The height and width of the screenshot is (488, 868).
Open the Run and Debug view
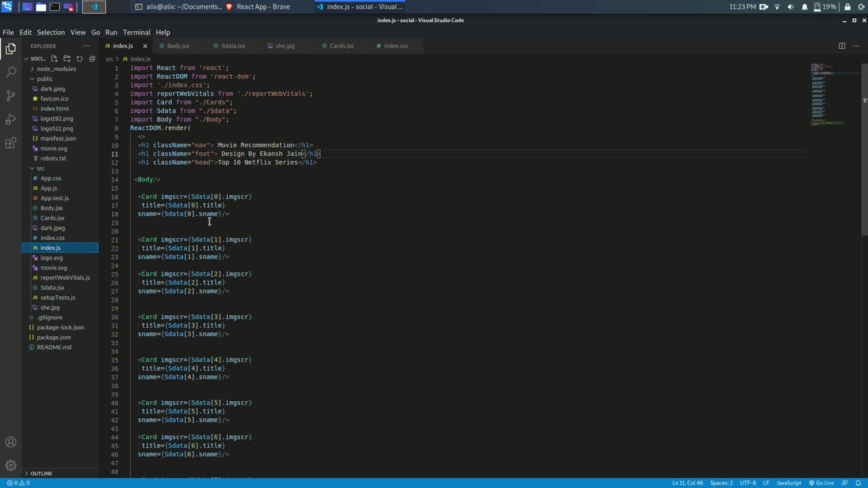(11, 119)
